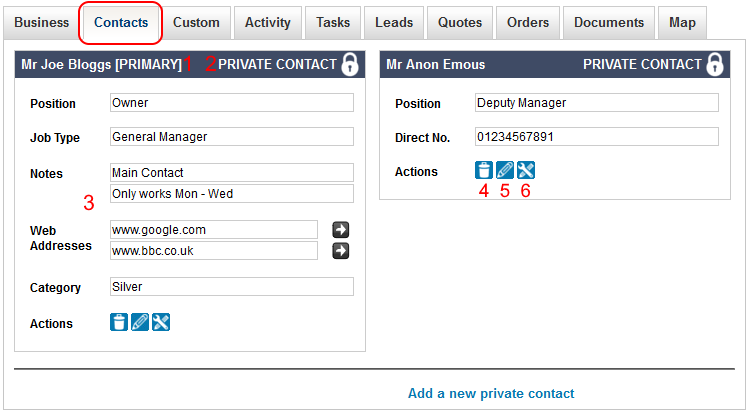Show the Map tab
The height and width of the screenshot is (414, 748).
[x=683, y=22]
